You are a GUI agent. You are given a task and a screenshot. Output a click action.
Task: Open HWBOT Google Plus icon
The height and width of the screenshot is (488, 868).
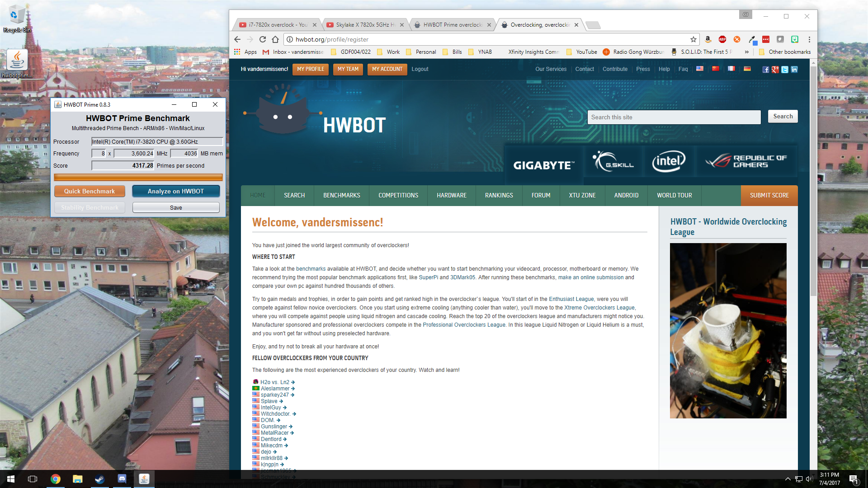[x=775, y=70]
